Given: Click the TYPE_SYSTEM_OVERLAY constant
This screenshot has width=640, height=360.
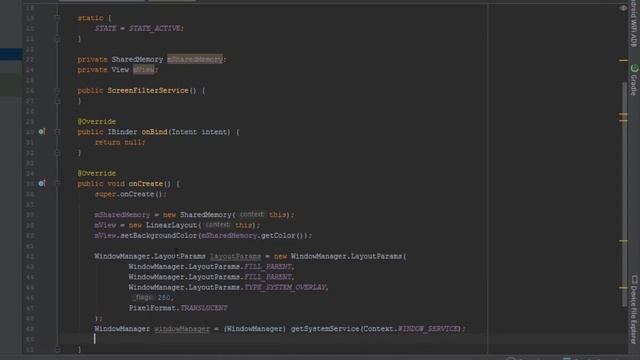Looking at the screenshot, I should pyautogui.click(x=285, y=287).
